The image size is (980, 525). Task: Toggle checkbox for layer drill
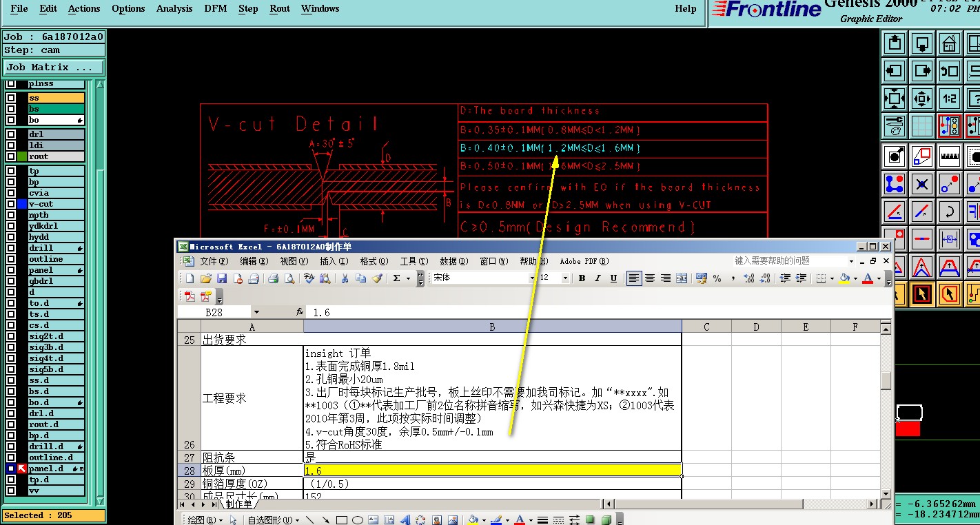click(11, 248)
